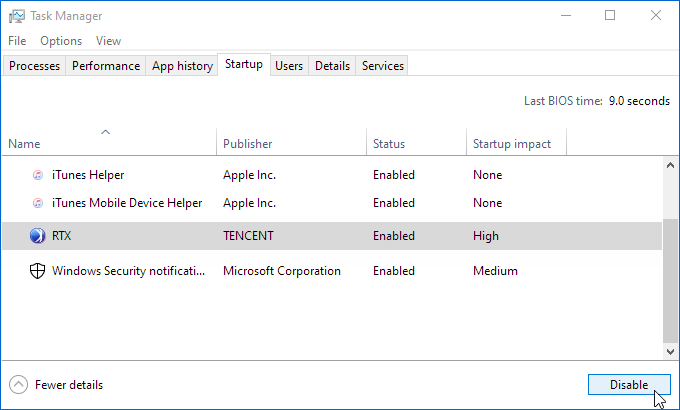The height and width of the screenshot is (410, 680).
Task: Select the Startup tab
Action: 244,64
